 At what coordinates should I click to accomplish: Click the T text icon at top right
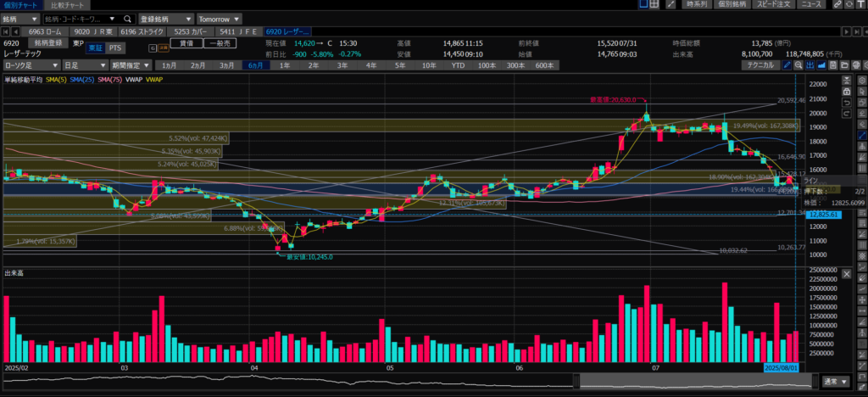(861, 4)
